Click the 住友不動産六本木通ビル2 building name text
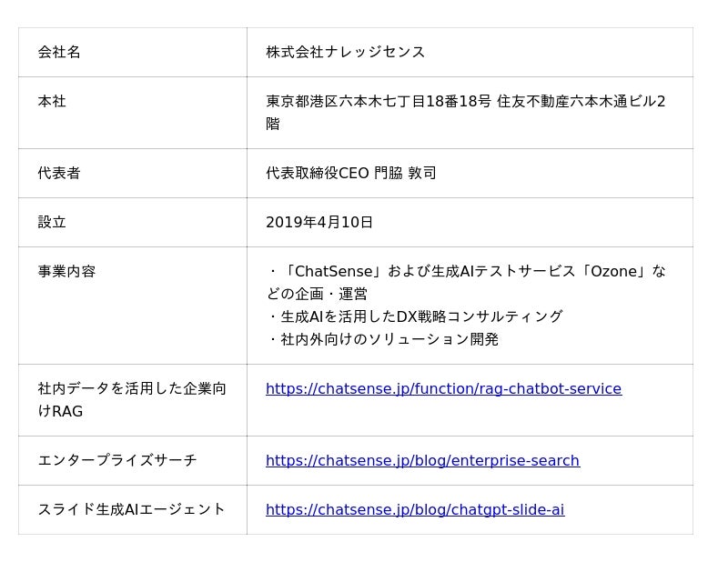The width and height of the screenshot is (728, 562). pyautogui.click(x=581, y=102)
